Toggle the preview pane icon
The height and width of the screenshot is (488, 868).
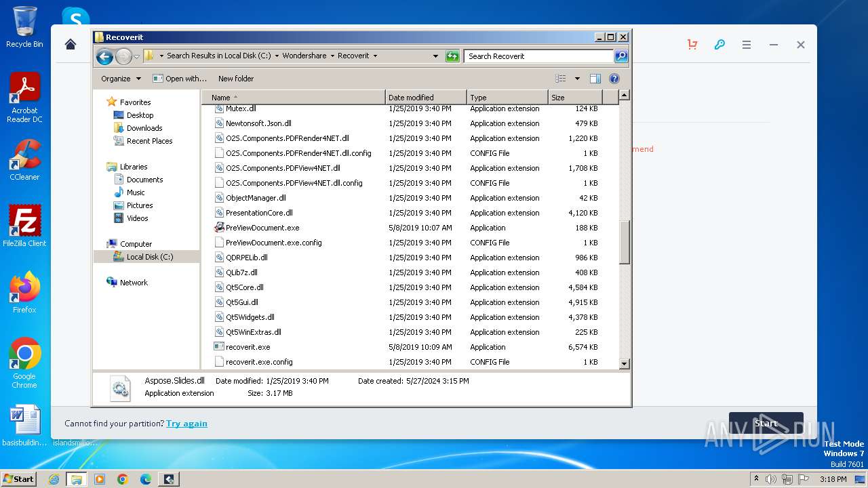click(595, 79)
